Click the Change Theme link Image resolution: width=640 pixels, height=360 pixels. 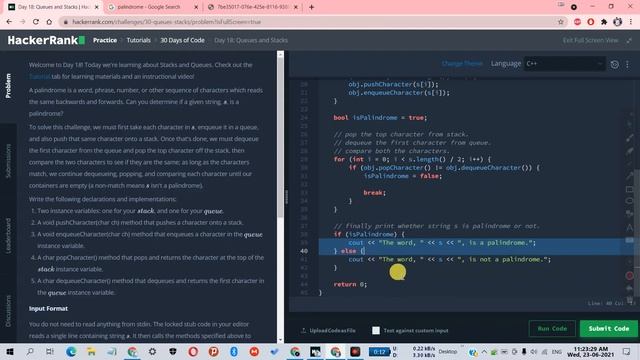tap(462, 64)
